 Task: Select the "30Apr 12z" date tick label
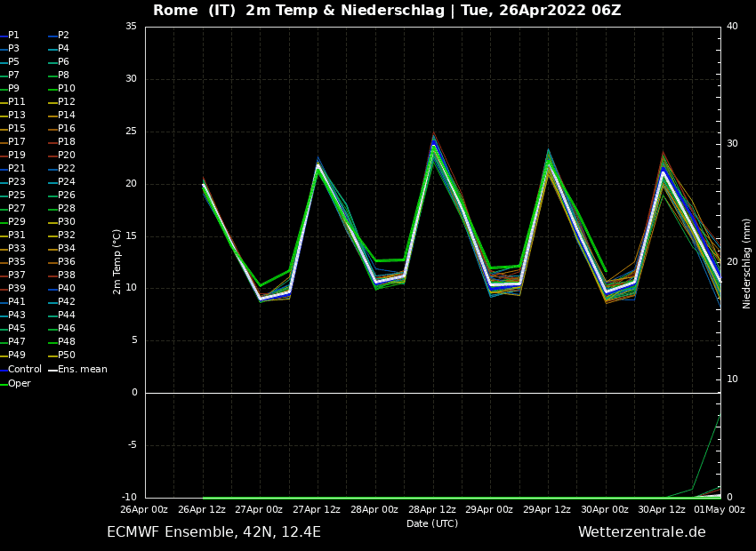tap(662, 509)
